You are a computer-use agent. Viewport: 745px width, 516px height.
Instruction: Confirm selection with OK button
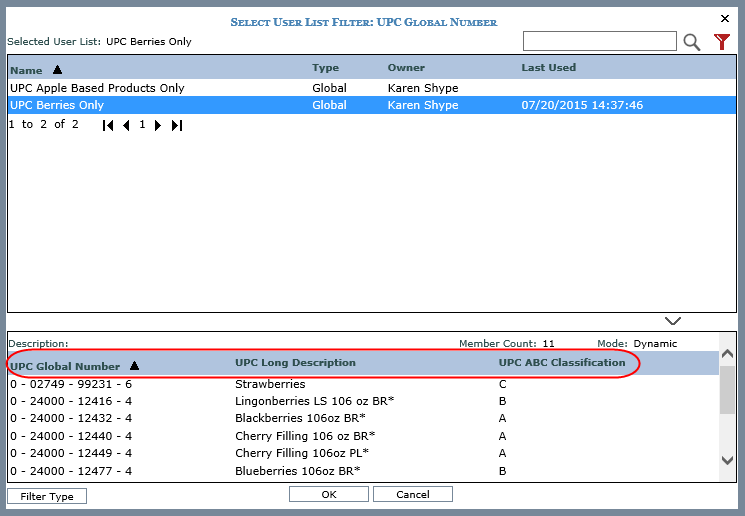pyautogui.click(x=329, y=494)
